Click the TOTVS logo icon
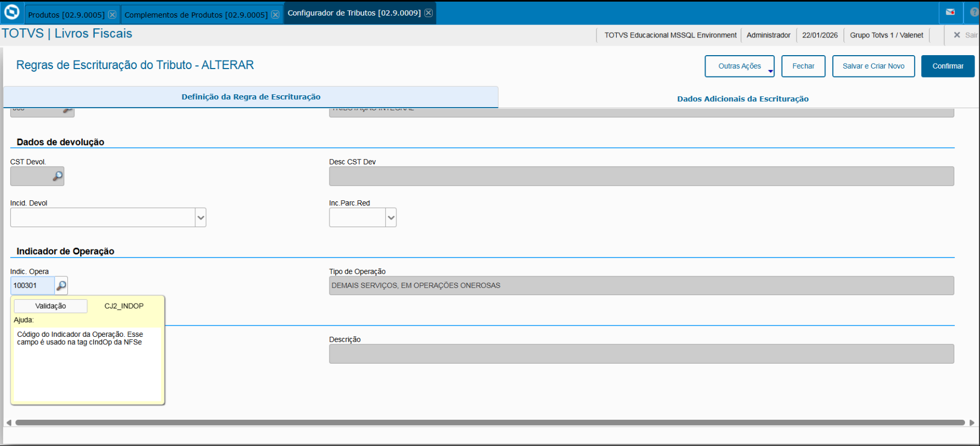This screenshot has width=980, height=446. (12, 12)
